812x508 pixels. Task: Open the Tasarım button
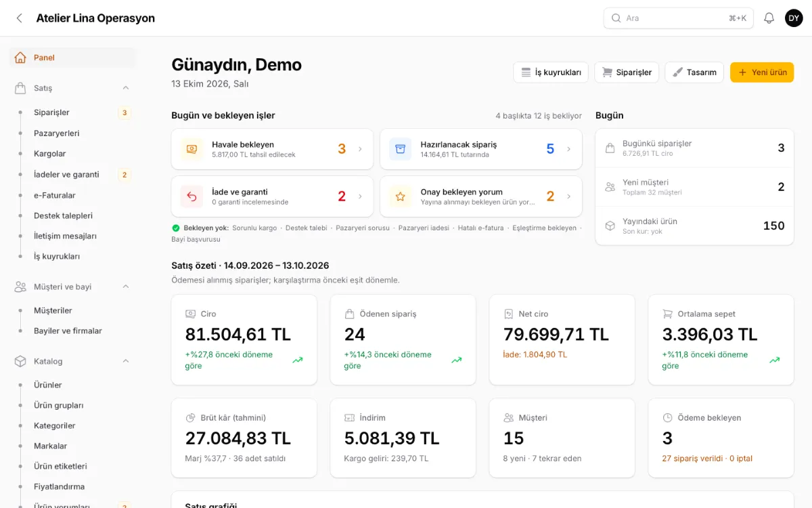click(694, 72)
